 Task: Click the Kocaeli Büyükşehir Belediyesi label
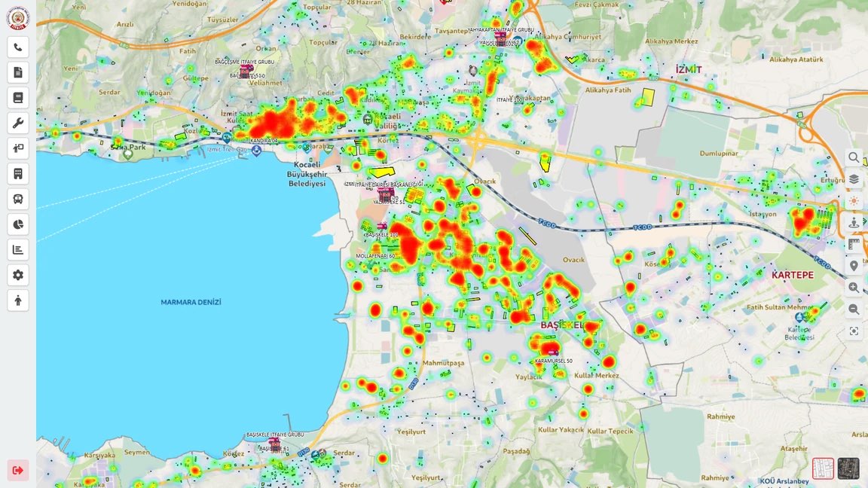[x=307, y=174]
